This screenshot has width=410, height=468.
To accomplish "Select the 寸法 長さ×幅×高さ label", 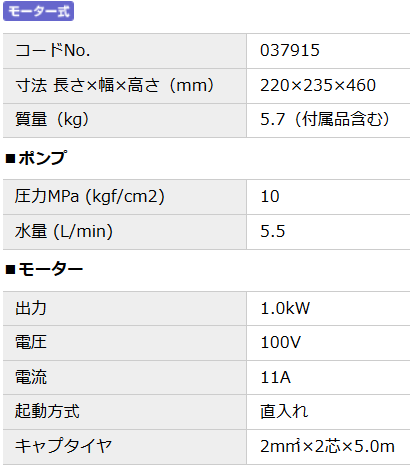I will point(115,85).
